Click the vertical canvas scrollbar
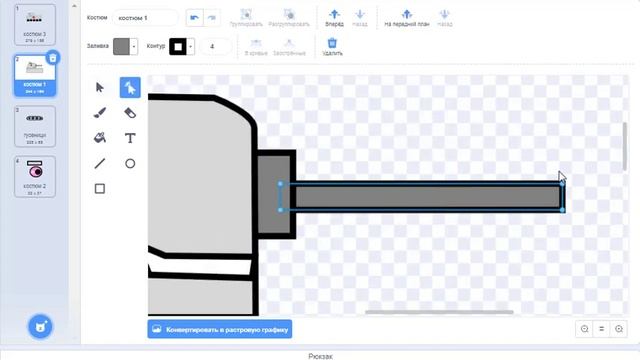640x360 pixels. 625,146
